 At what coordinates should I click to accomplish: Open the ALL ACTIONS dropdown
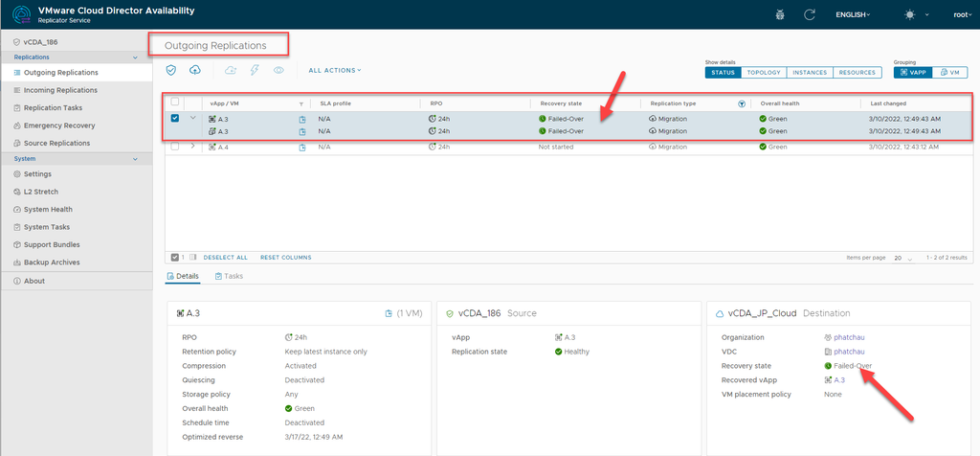point(334,70)
